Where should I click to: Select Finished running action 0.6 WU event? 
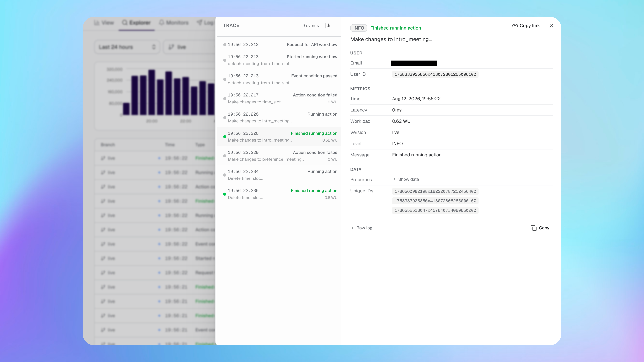279,194
